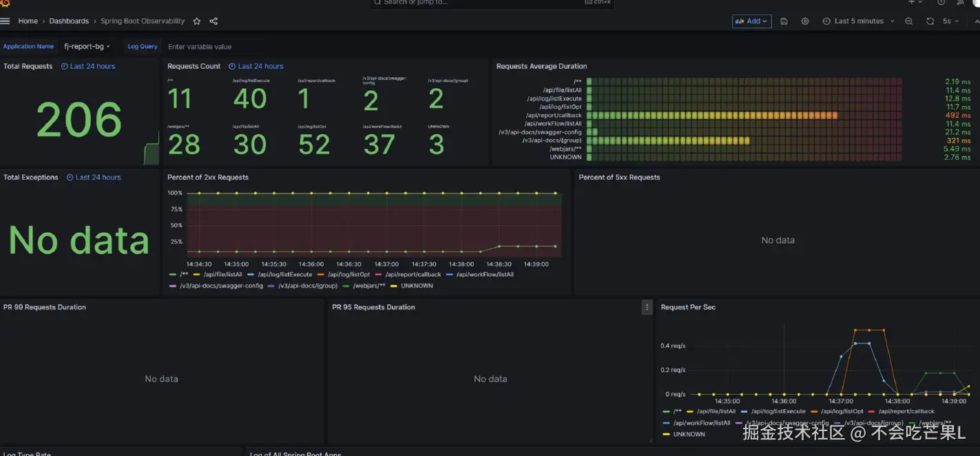Screen dimensions: 980x456
Task: Open the Total Requests panel title
Action: [x=28, y=67]
